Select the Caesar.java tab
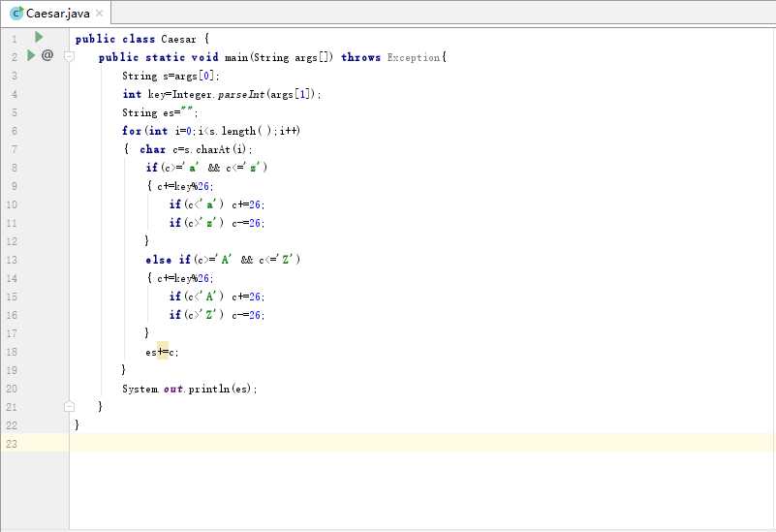This screenshot has height=532, width=776. tap(58, 13)
